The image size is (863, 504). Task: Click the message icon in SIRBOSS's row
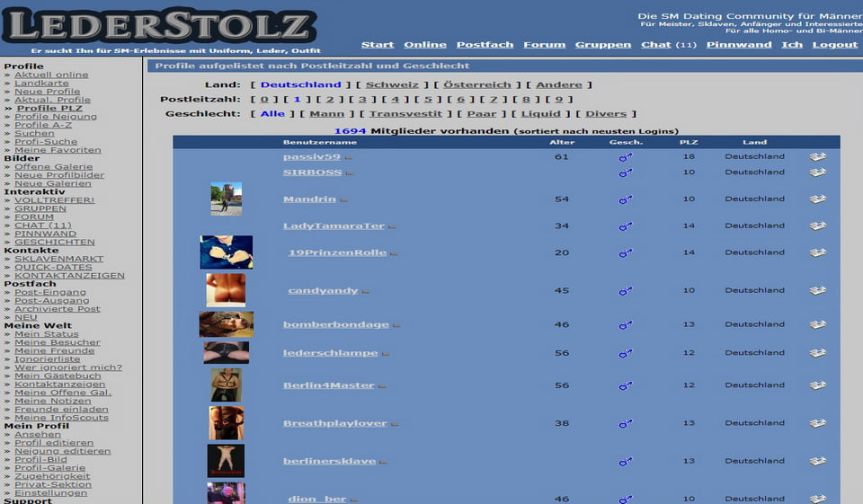(817, 172)
